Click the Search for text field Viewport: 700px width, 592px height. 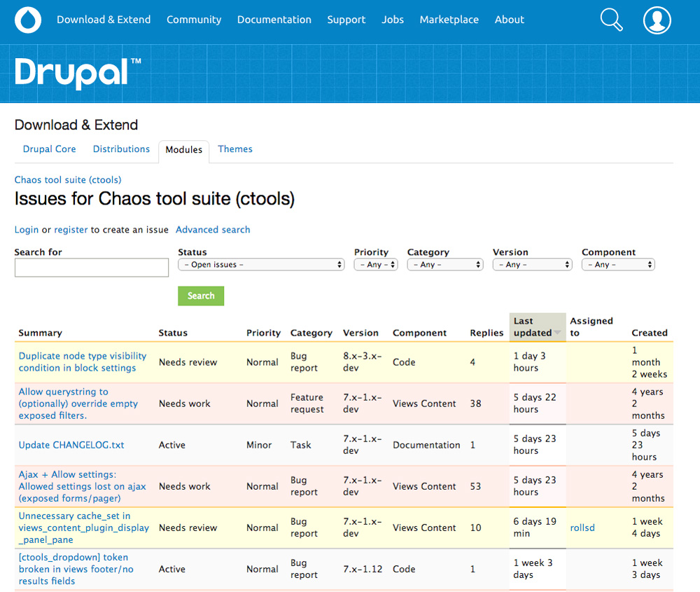coord(92,268)
